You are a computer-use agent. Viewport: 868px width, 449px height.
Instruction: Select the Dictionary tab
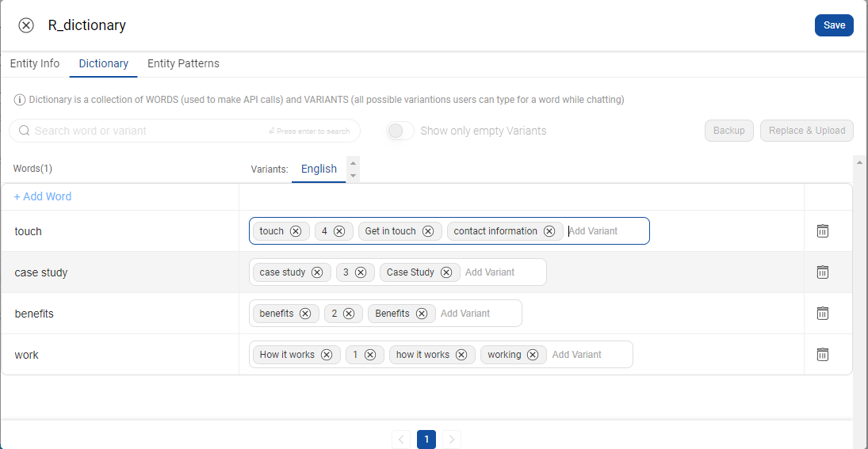click(104, 63)
